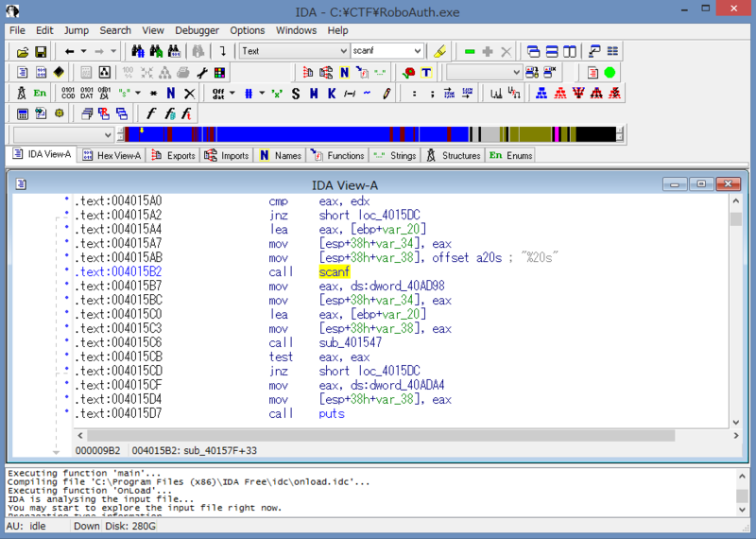Viewport: 756px width, 539px height.
Task: Click the blue N rename icon next to X
Action: click(171, 93)
